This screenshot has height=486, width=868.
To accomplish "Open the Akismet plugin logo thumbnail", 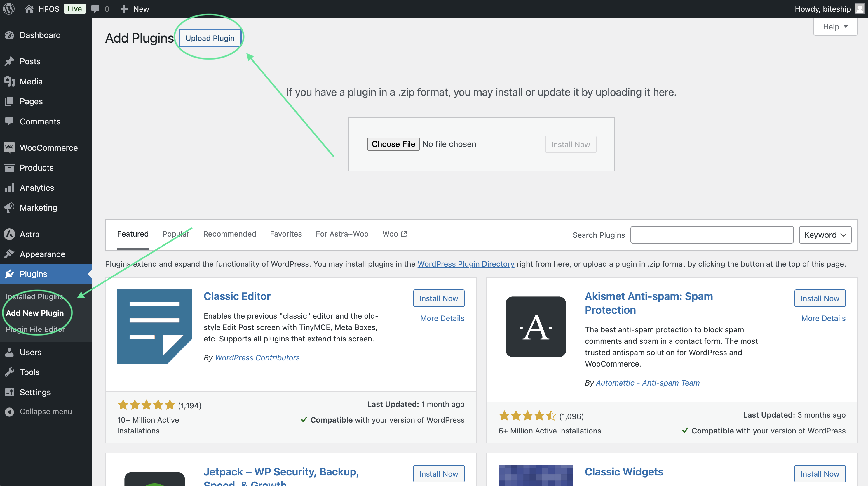I will coord(536,327).
